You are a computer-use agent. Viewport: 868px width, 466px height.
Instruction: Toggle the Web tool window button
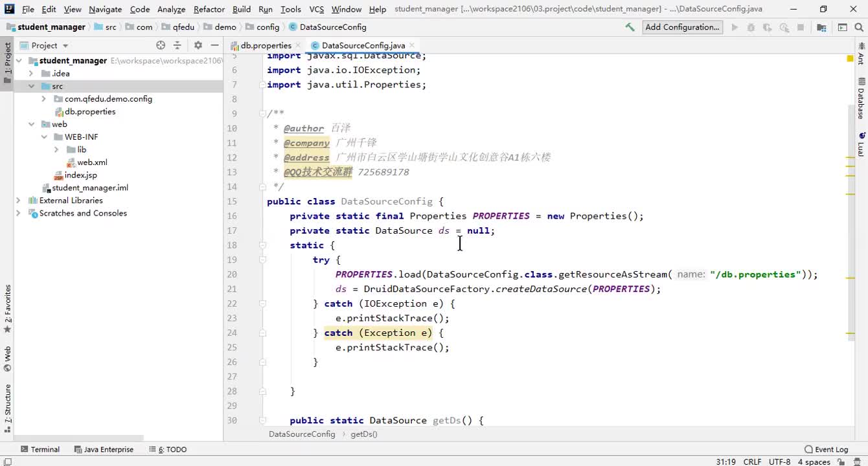8,359
